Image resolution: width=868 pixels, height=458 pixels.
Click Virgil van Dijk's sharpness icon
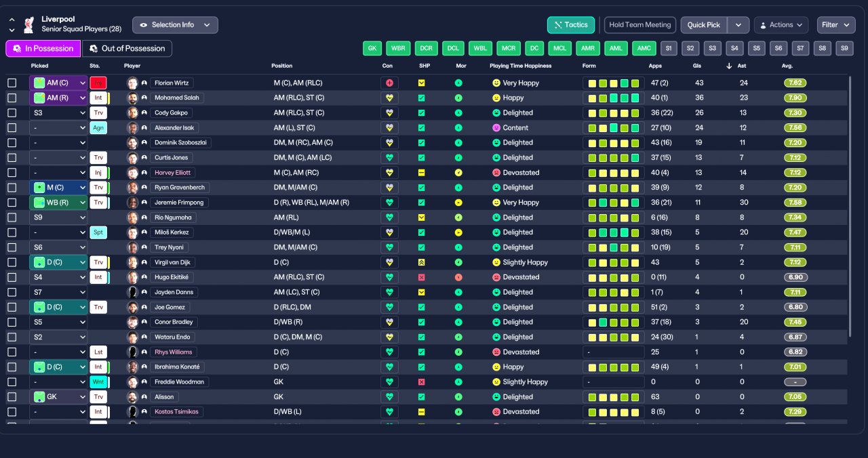click(x=421, y=262)
